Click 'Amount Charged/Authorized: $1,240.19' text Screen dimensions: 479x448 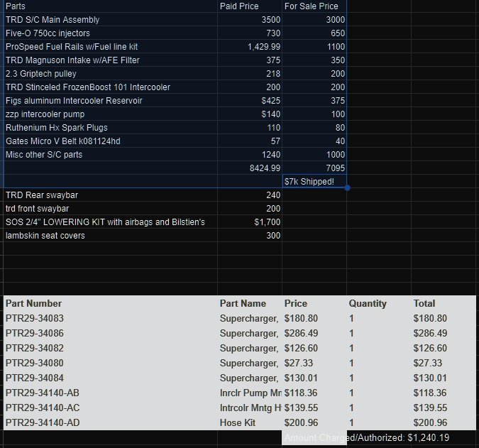367,437
